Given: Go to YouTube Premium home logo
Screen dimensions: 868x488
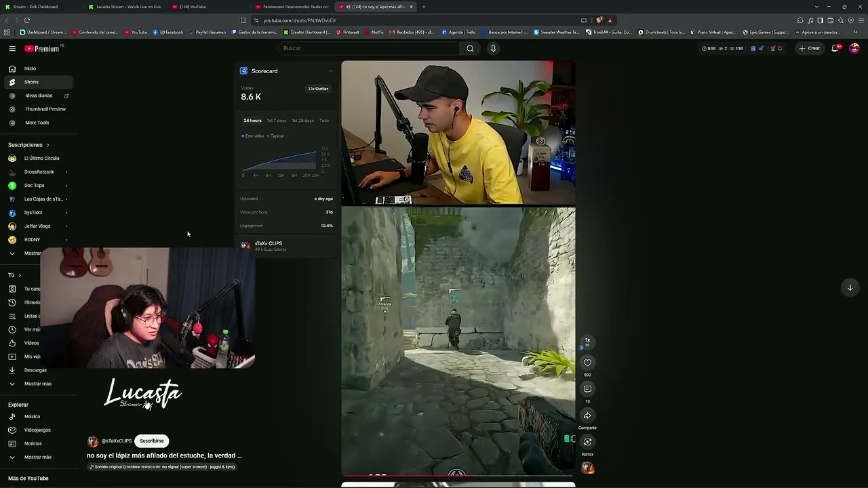Looking at the screenshot, I should 43,49.
